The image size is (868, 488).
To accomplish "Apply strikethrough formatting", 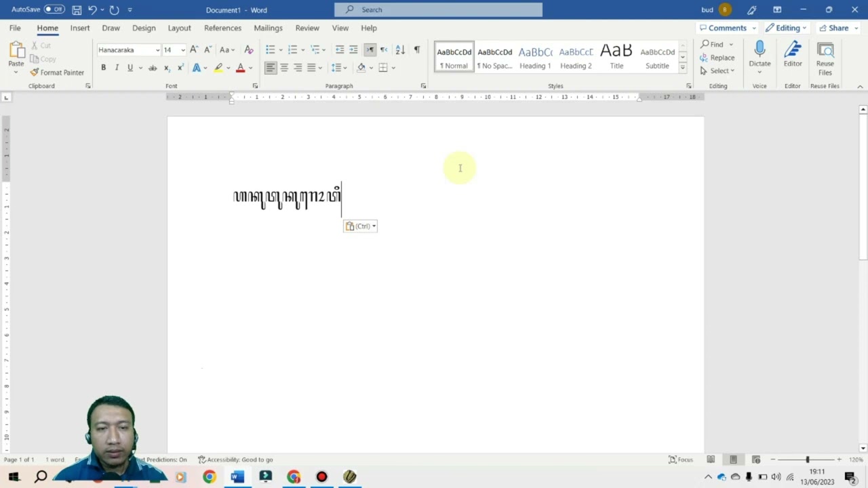I will (153, 68).
